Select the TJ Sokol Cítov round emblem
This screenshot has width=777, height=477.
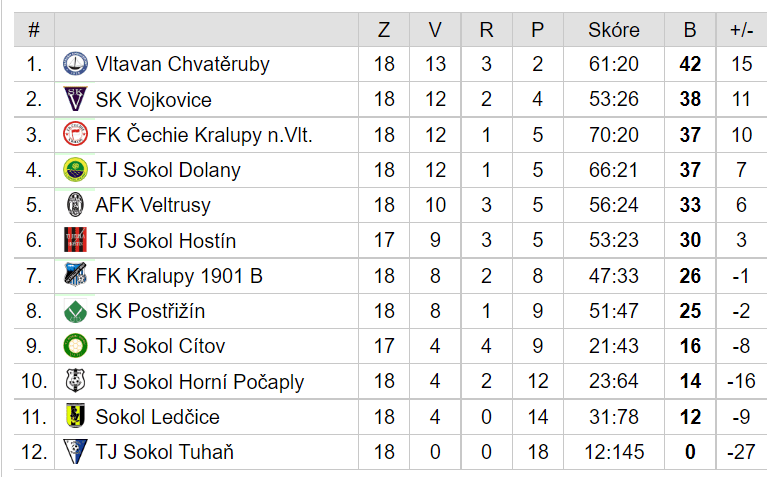(x=75, y=346)
